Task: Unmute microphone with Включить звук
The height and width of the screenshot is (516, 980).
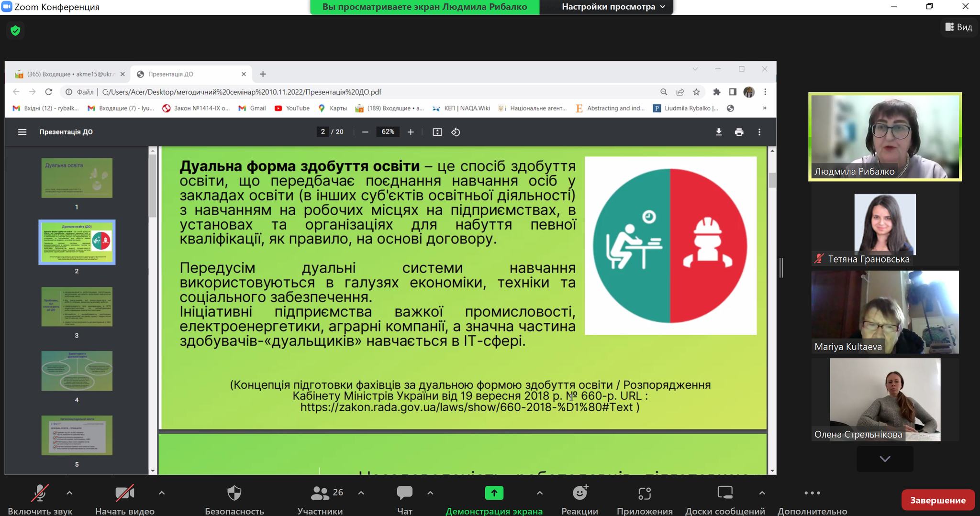Action: click(40, 500)
